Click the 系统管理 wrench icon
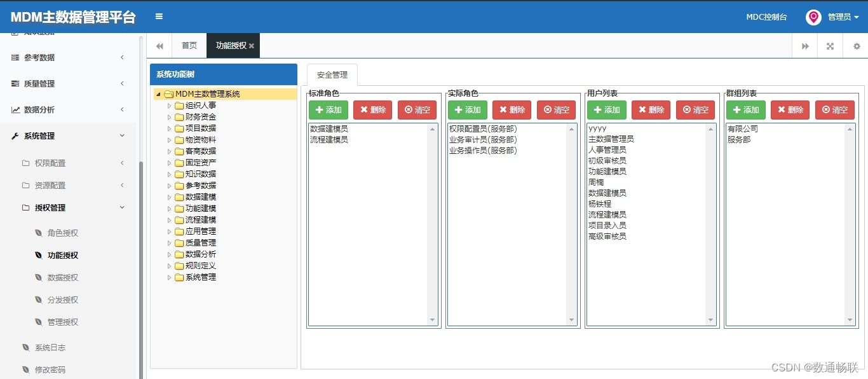The height and width of the screenshot is (379, 868). (x=15, y=135)
